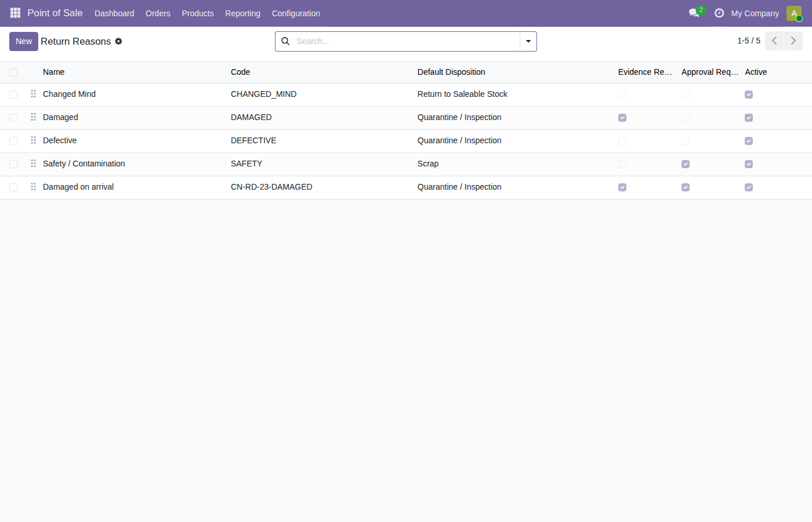
Task: Open the apps grid menu icon
Action: pyautogui.click(x=15, y=13)
